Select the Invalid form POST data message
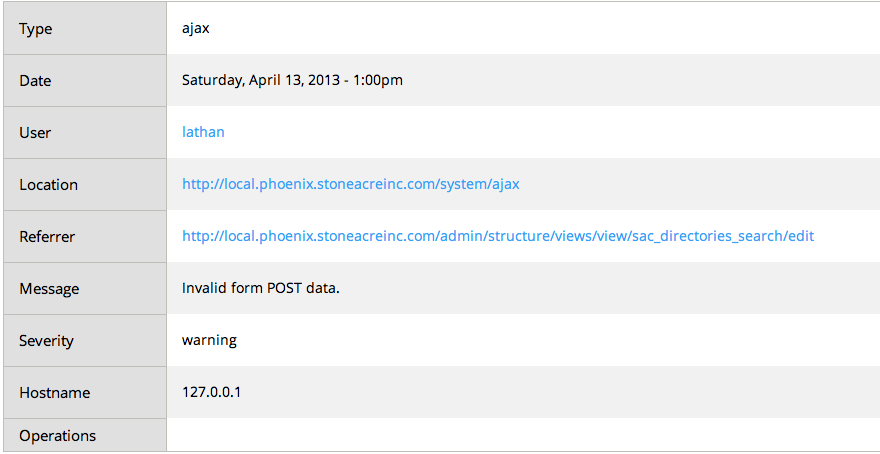Screen dimensions: 880x454 pyautogui.click(x=262, y=289)
